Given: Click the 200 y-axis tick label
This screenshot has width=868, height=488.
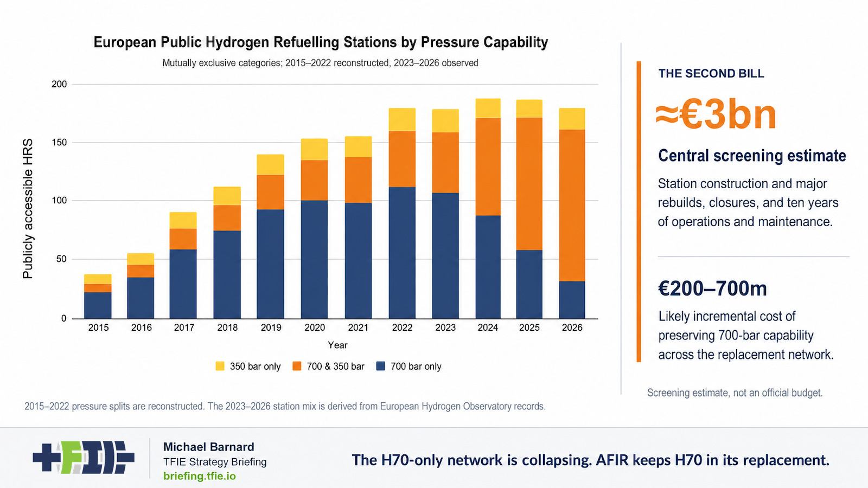Looking at the screenshot, I should [x=59, y=84].
